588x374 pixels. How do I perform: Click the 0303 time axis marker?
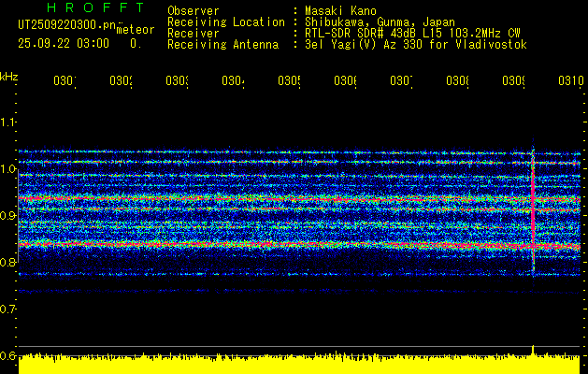coord(177,80)
